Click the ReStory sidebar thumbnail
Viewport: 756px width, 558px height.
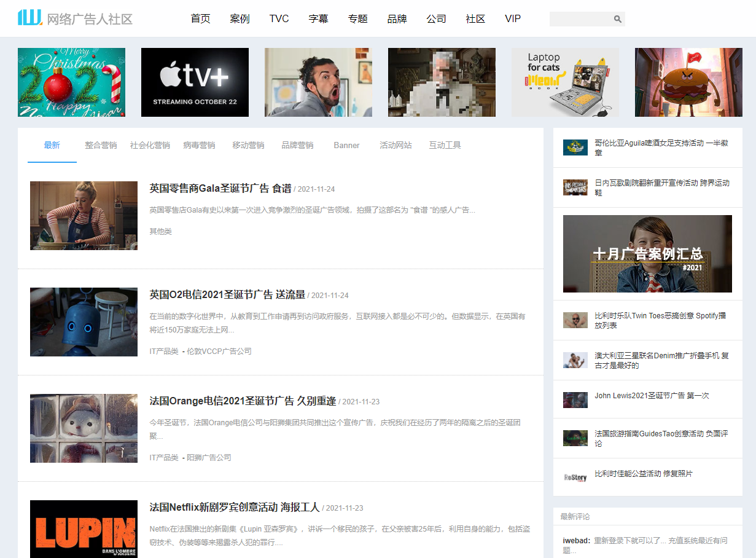click(575, 477)
